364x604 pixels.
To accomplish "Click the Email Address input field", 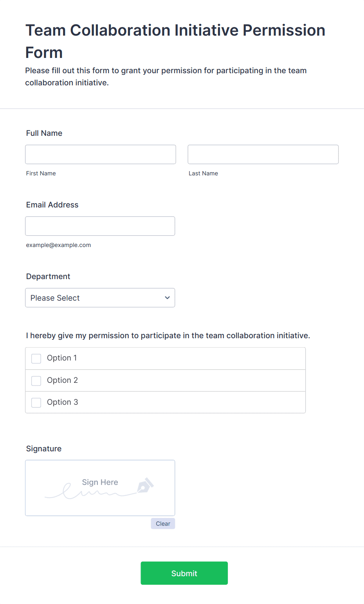I will pos(100,226).
